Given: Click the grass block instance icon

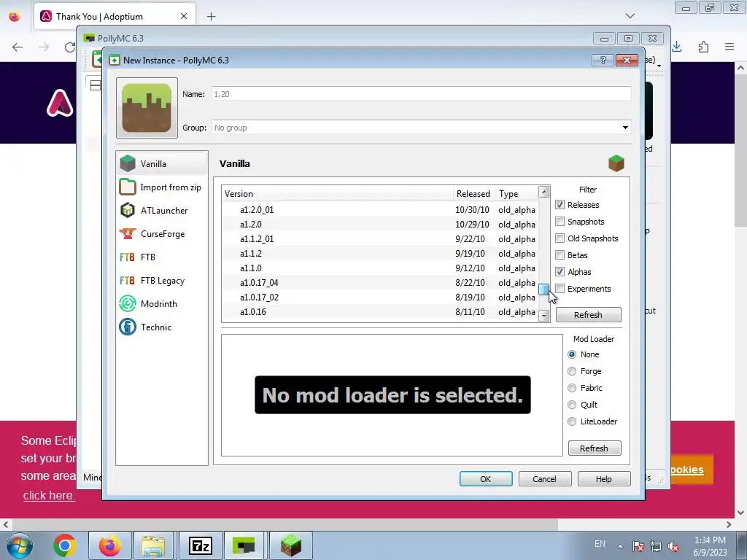Looking at the screenshot, I should 147,108.
